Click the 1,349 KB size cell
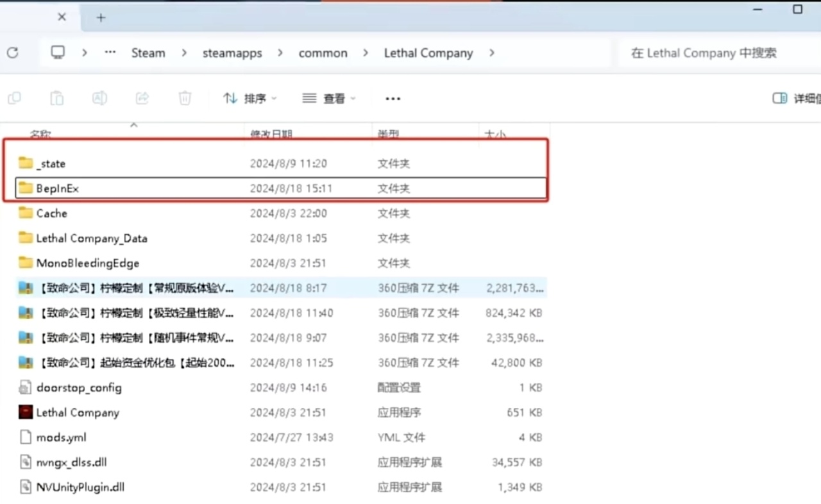821x504 pixels. pyautogui.click(x=520, y=487)
